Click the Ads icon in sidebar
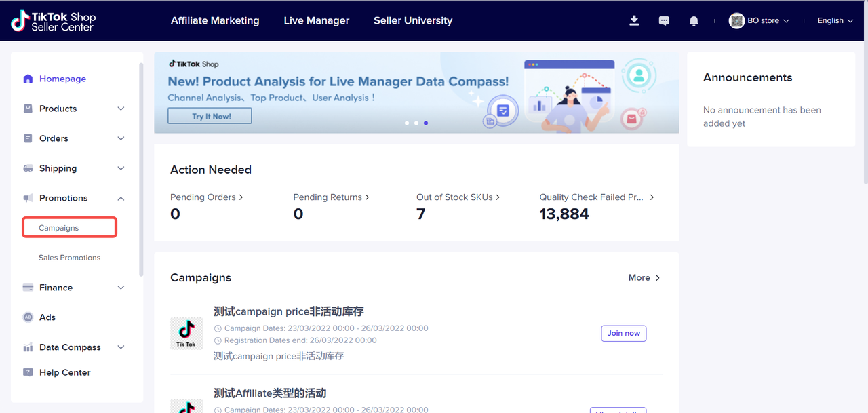The image size is (868, 413). coord(28,317)
